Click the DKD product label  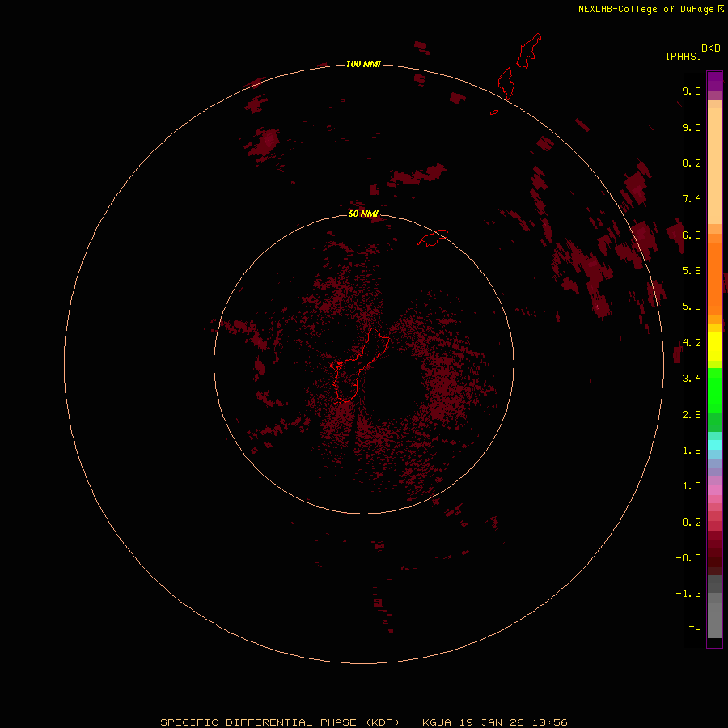pos(711,49)
